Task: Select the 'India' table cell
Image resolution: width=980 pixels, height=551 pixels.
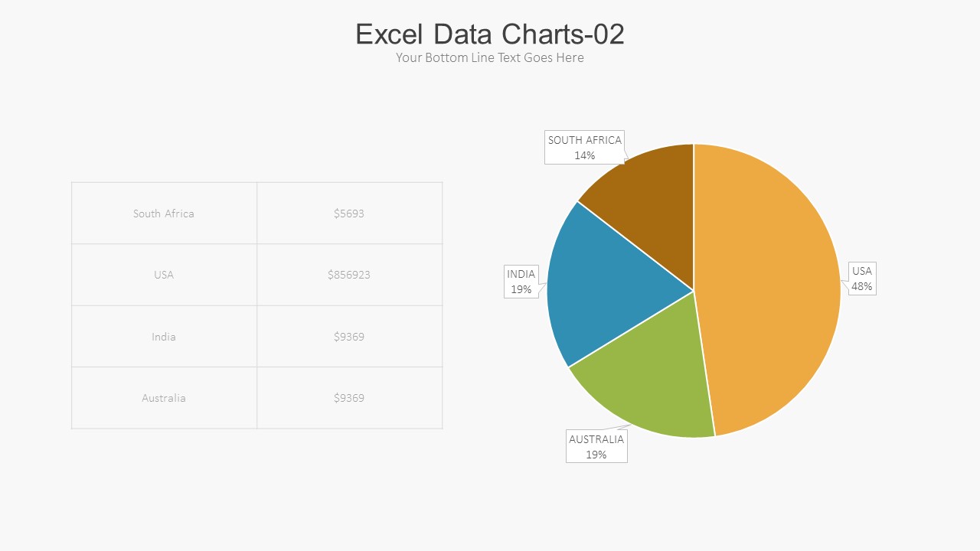Action: click(164, 337)
